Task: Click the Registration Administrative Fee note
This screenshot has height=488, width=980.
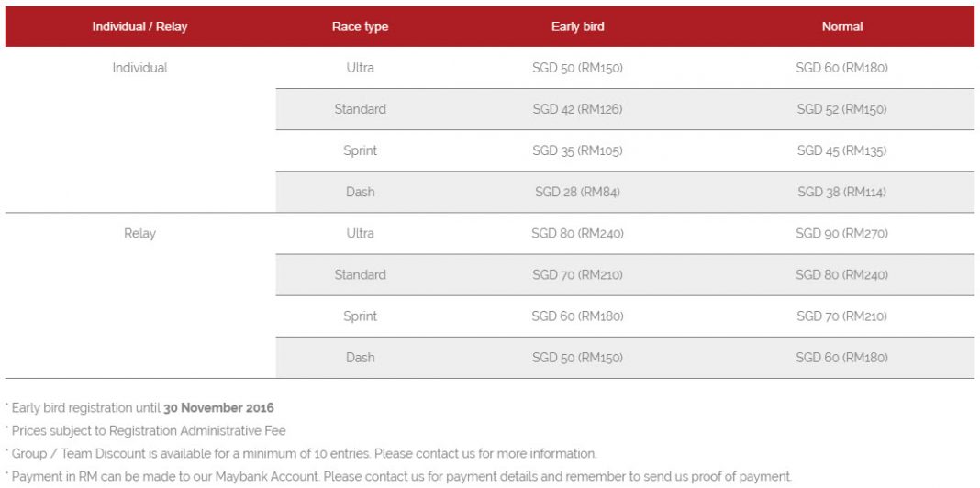Action: tap(145, 431)
